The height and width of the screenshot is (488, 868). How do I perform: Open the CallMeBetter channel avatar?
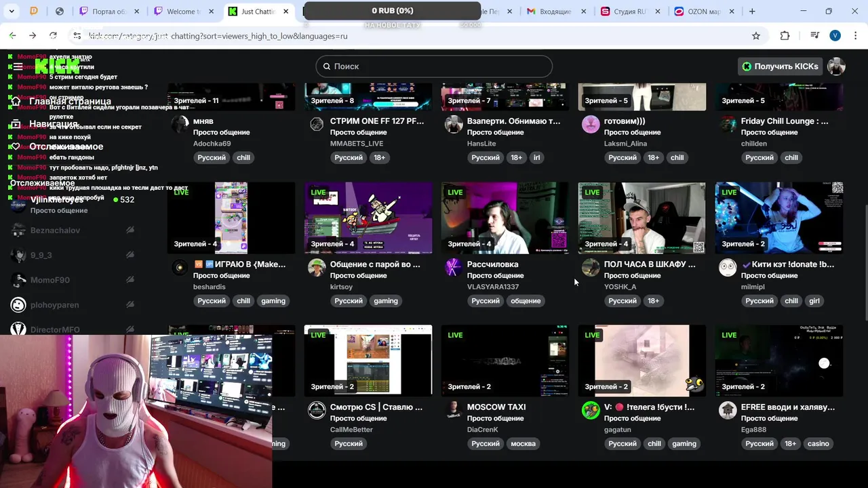(317, 410)
